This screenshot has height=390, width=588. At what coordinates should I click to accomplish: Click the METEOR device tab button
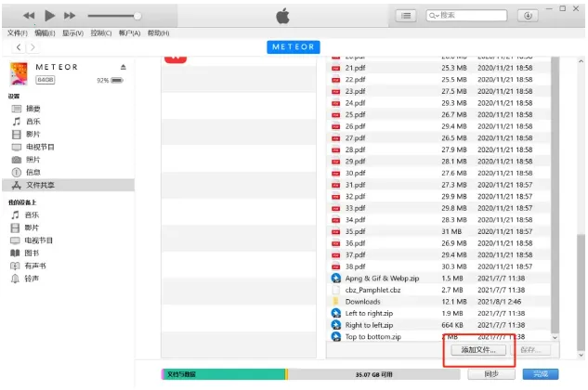tap(293, 46)
